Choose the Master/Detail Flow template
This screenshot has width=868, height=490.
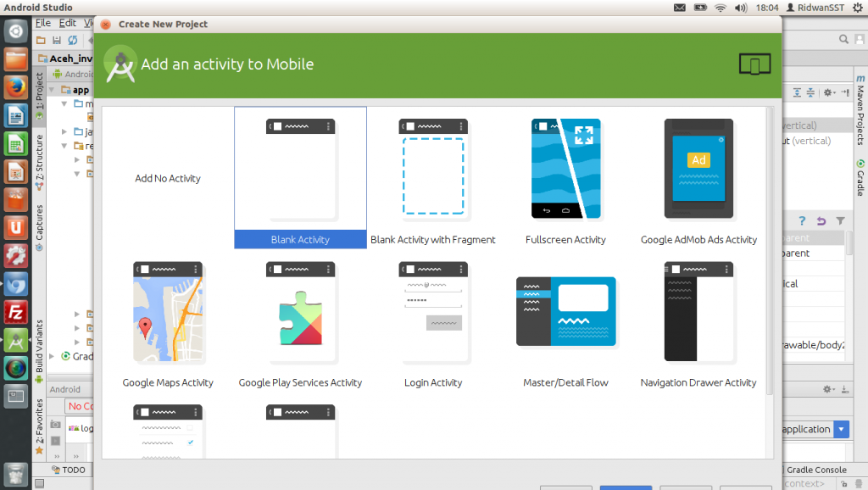(x=565, y=322)
